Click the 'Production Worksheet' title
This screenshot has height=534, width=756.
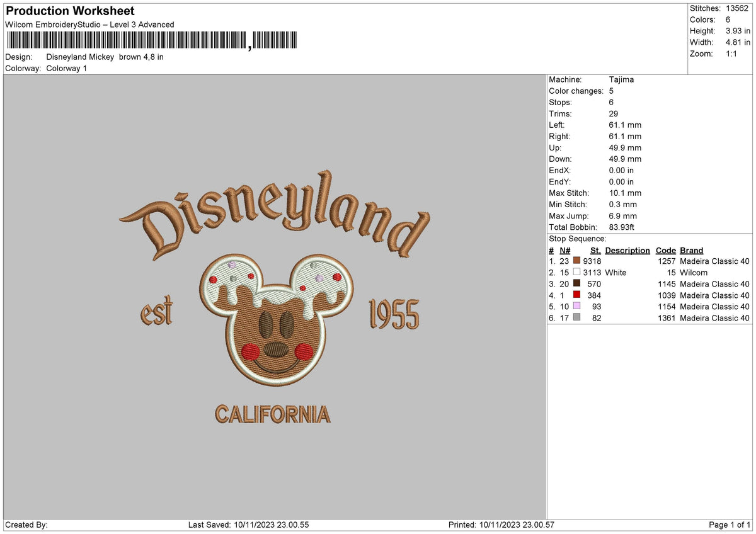70,11
